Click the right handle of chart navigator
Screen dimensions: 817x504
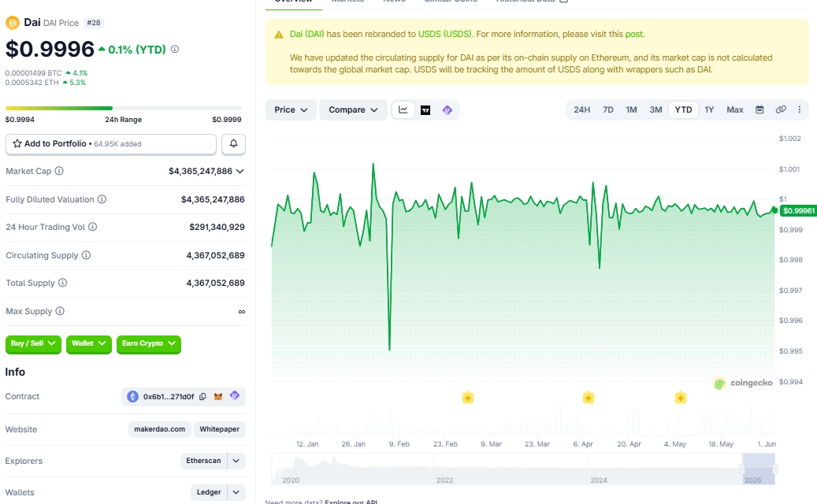coord(774,469)
